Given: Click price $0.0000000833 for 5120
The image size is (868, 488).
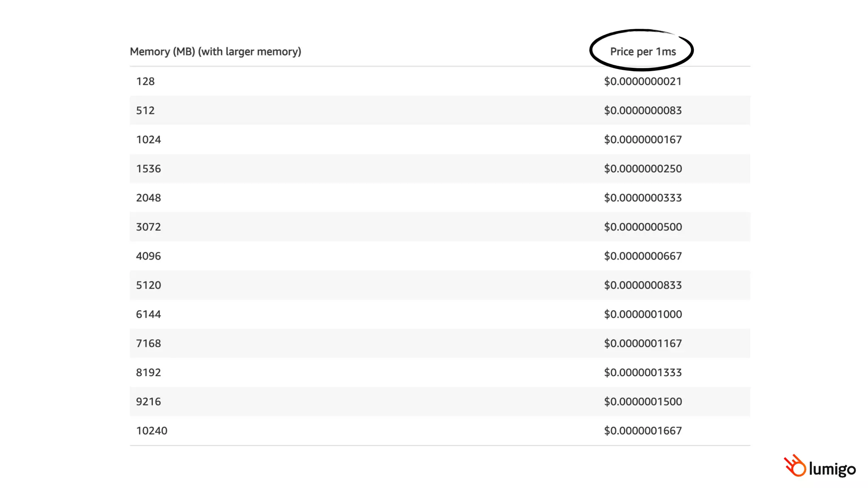Looking at the screenshot, I should [x=643, y=285].
